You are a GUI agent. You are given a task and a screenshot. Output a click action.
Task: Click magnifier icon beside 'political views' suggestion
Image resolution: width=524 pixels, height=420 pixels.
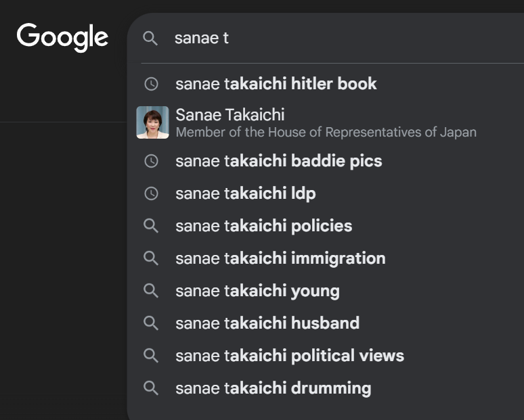151,356
